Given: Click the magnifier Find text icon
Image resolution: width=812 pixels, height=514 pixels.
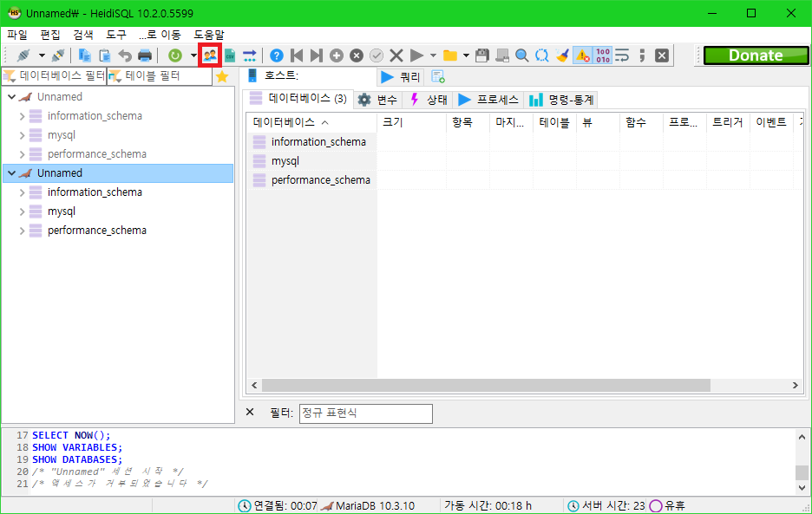Looking at the screenshot, I should click(x=522, y=55).
